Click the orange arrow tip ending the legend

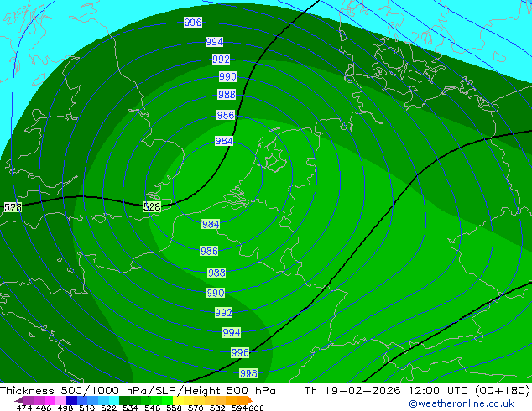tap(250, 400)
